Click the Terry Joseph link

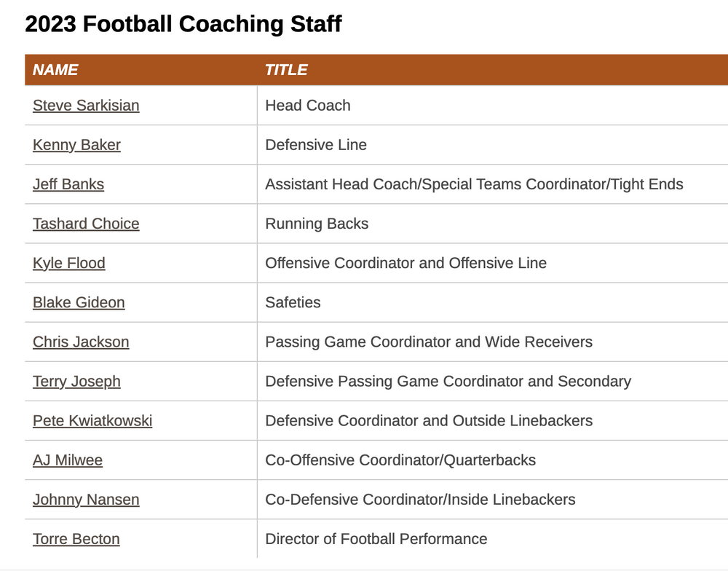click(76, 381)
